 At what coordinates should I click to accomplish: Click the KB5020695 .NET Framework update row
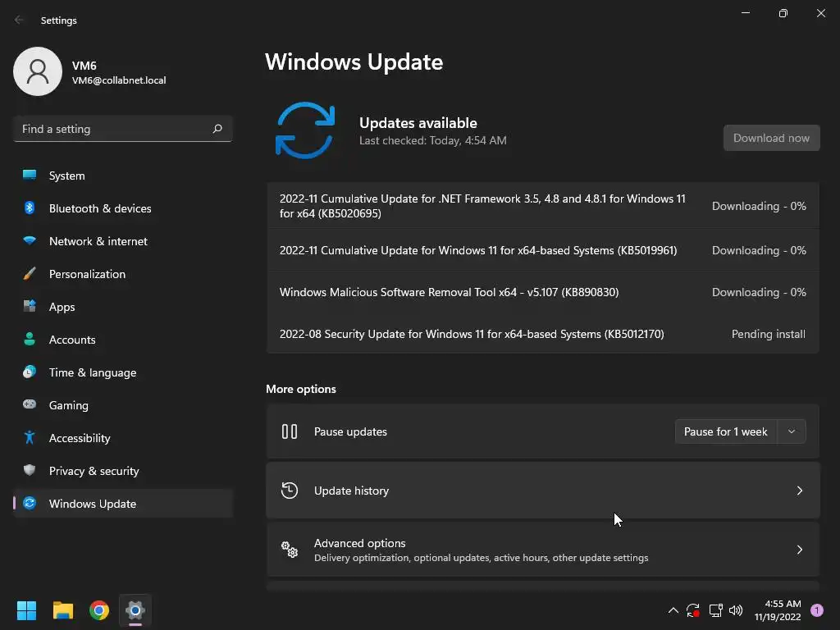coord(543,206)
